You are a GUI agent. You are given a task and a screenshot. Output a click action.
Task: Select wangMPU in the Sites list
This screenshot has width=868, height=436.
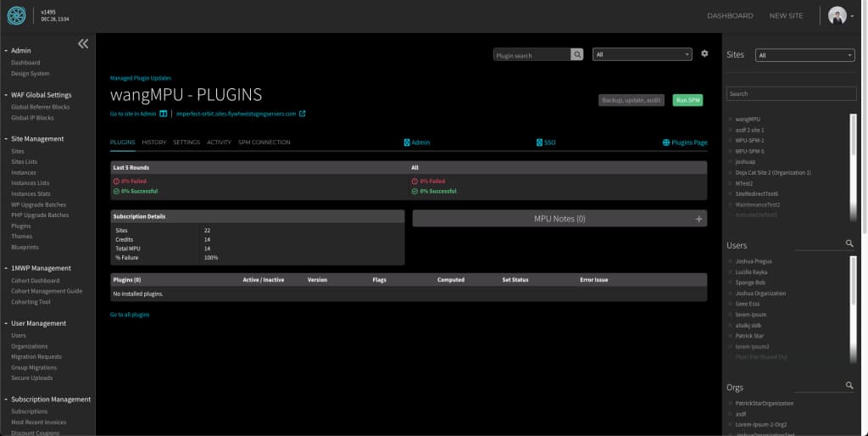(x=748, y=119)
